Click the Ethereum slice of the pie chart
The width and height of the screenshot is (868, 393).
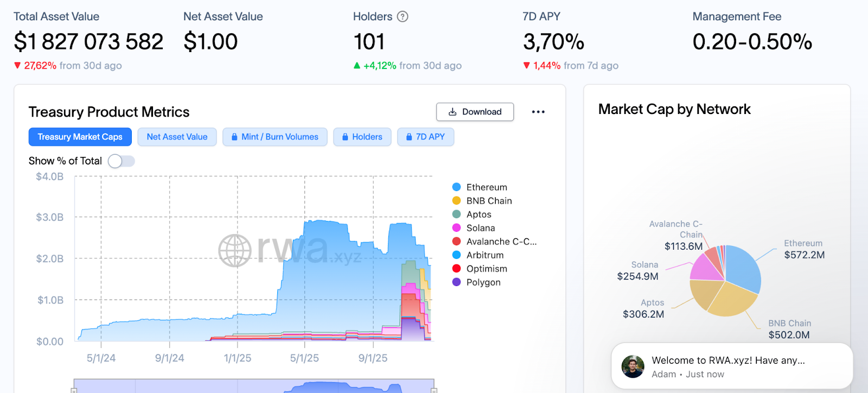point(743,269)
